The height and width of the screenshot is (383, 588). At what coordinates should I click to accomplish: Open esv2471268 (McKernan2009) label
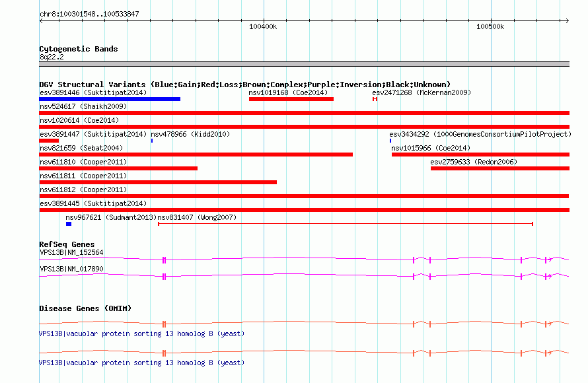click(422, 92)
